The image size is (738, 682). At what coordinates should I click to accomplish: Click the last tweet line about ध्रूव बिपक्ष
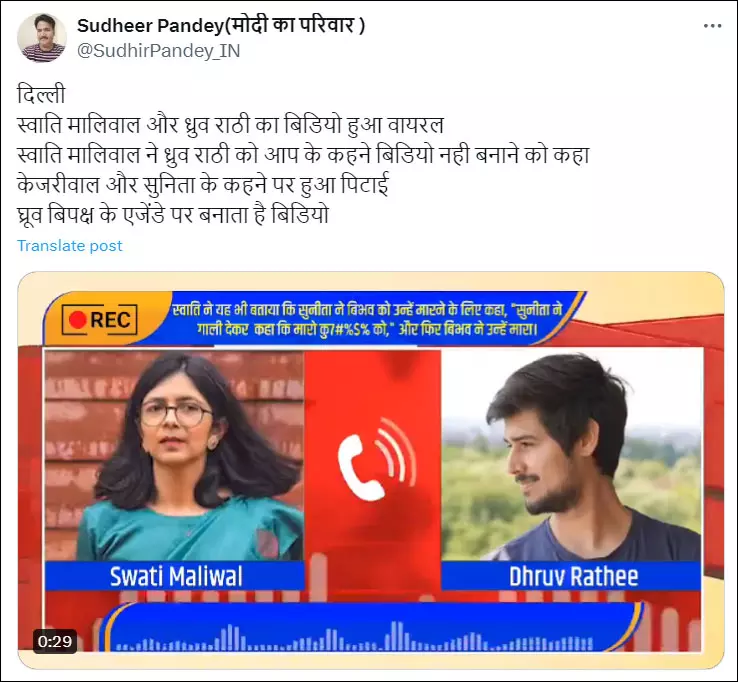(x=173, y=215)
